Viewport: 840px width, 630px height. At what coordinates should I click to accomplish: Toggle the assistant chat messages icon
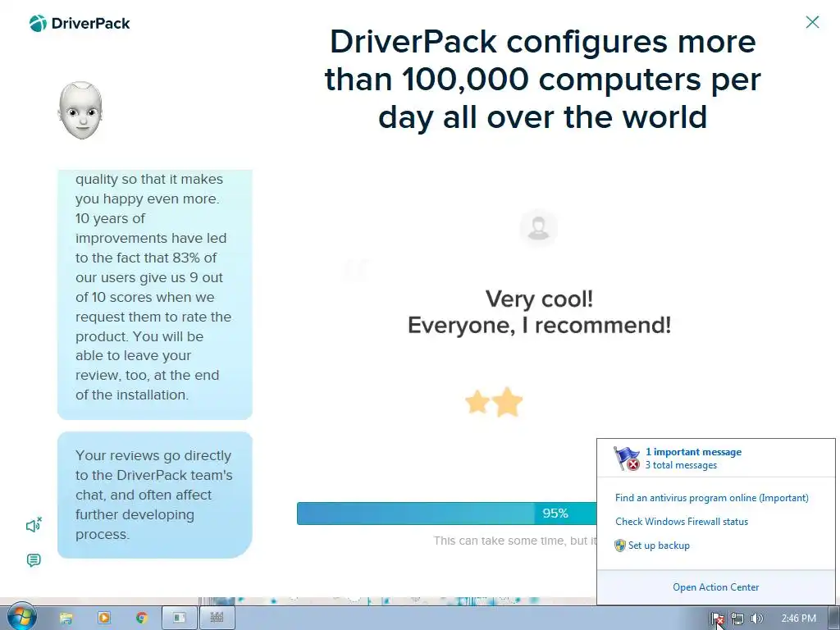coord(34,560)
